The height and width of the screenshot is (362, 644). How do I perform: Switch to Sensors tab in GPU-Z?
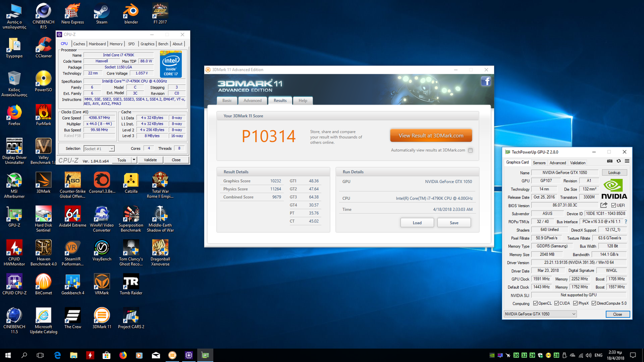coord(539,162)
